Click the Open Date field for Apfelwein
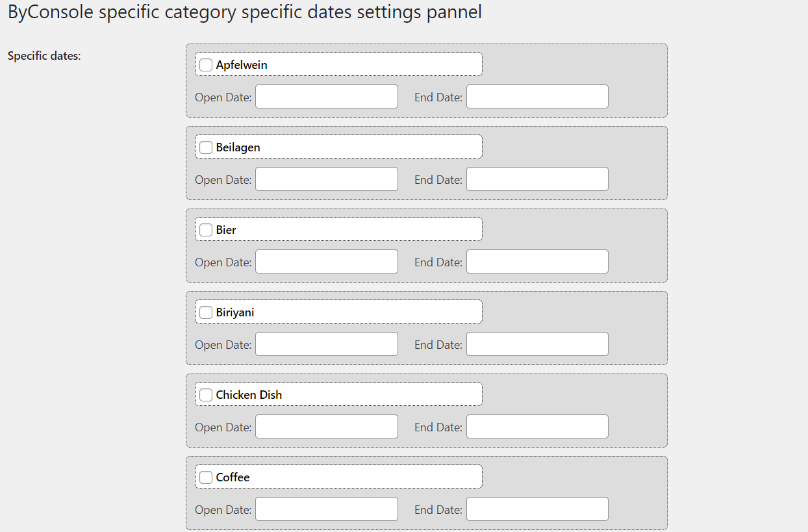808x532 pixels. tap(326, 96)
